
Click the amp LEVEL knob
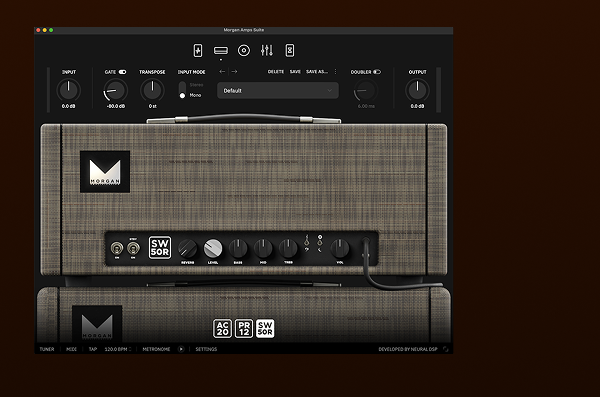[213, 248]
